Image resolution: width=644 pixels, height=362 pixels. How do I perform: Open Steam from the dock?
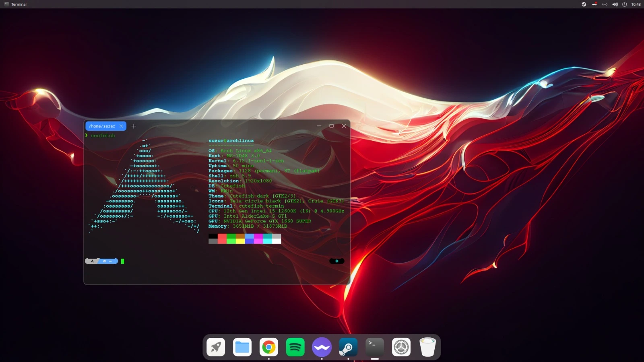tap(348, 347)
